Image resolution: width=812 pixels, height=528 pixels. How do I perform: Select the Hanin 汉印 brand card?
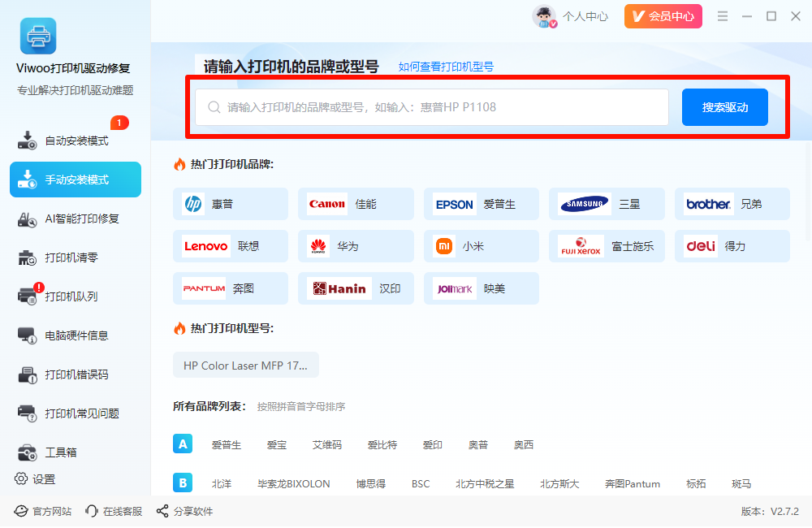click(356, 288)
